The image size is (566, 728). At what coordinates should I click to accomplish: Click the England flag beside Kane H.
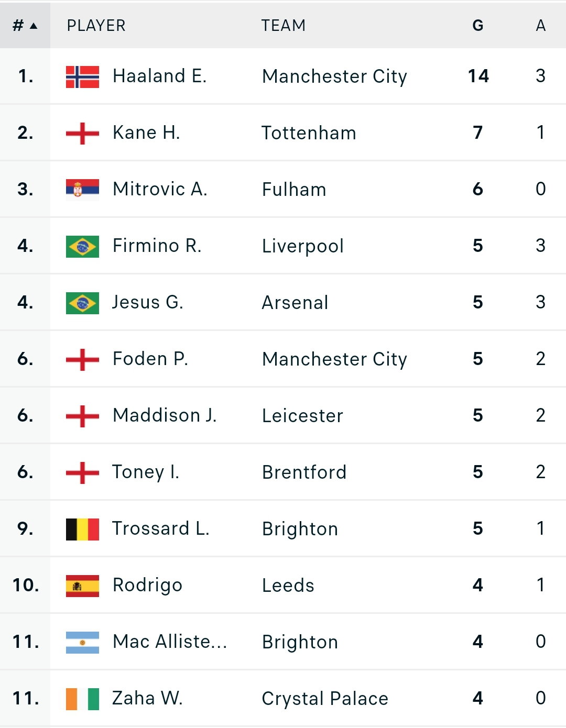pyautogui.click(x=82, y=133)
